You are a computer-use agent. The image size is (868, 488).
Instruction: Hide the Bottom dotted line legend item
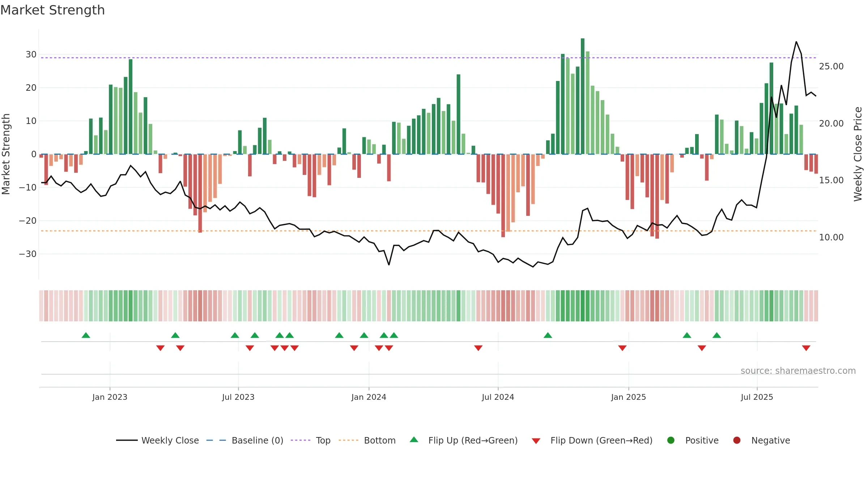(x=367, y=440)
